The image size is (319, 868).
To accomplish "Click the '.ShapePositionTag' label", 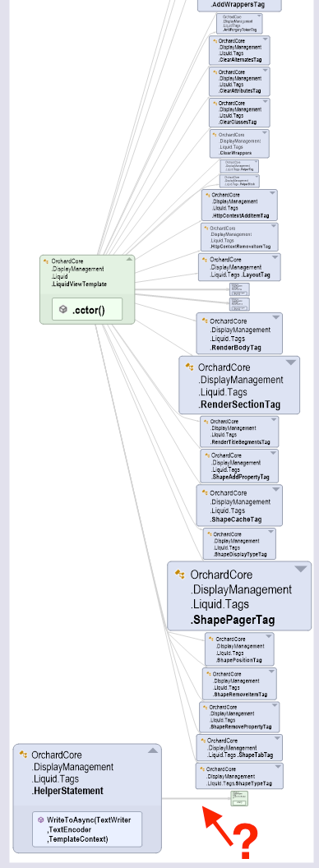I will coord(238,660).
